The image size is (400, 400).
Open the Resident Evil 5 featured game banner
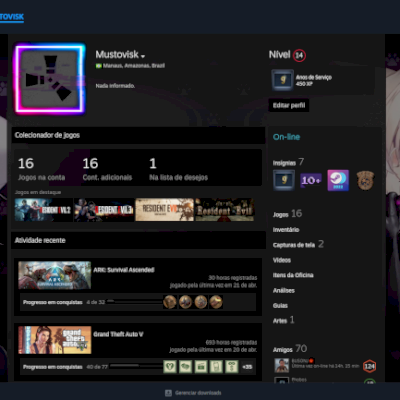point(164,210)
